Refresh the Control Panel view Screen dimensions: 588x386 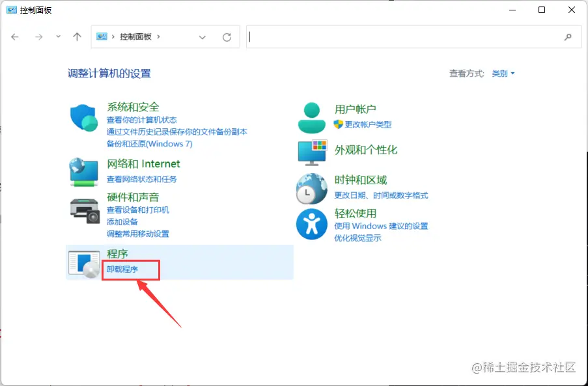(x=227, y=37)
